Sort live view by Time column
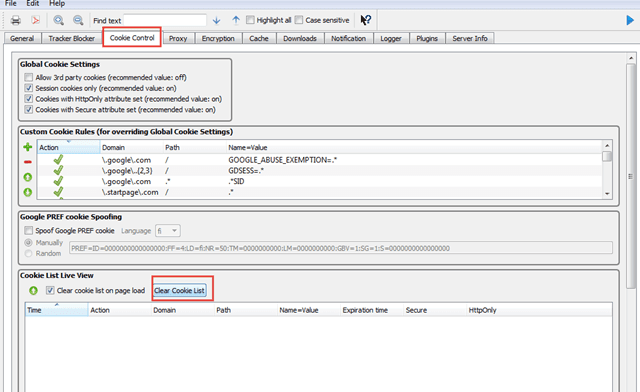This screenshot has width=640, height=392. (x=56, y=310)
